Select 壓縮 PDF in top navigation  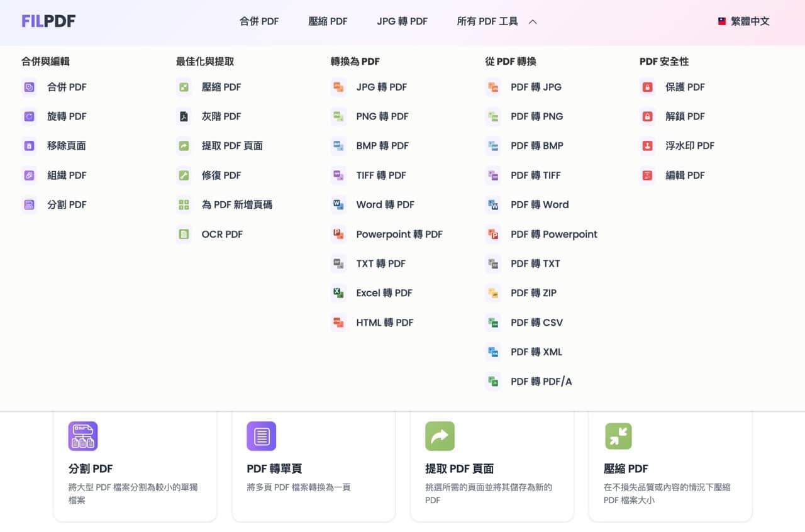click(328, 21)
